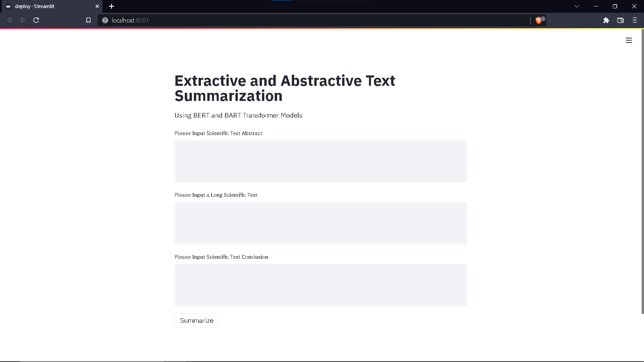
Task: Click the Long Scientific Text field
Action: (x=320, y=223)
